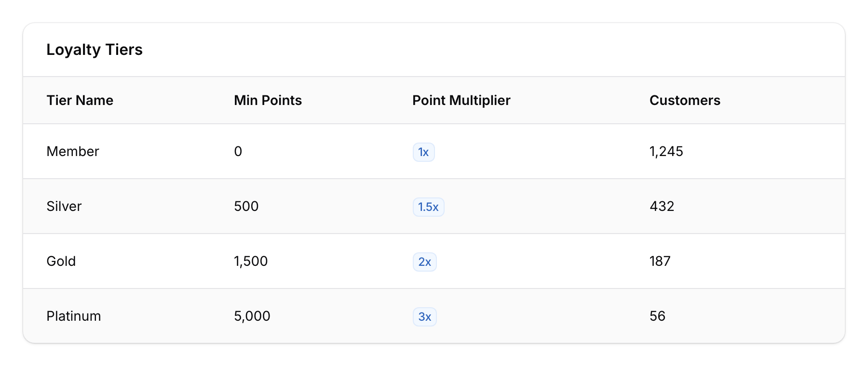Viewport: 868px width, 366px height.
Task: Click the Member tier name cell
Action: click(72, 152)
